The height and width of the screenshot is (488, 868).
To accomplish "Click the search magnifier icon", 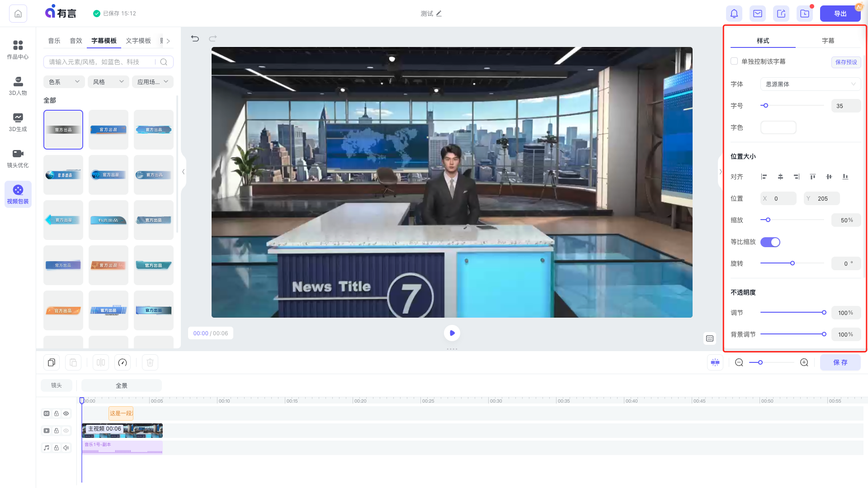I will tap(164, 62).
